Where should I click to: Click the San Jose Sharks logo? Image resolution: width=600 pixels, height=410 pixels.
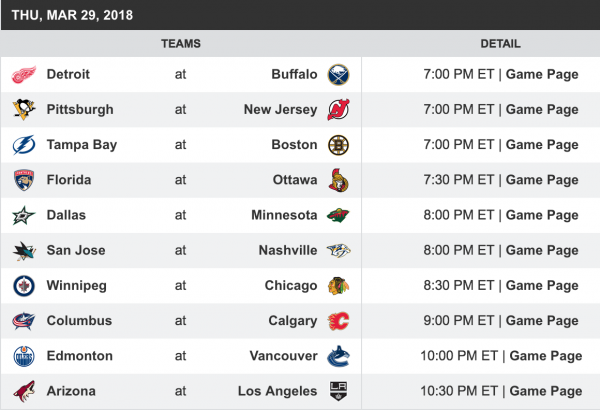(x=23, y=251)
